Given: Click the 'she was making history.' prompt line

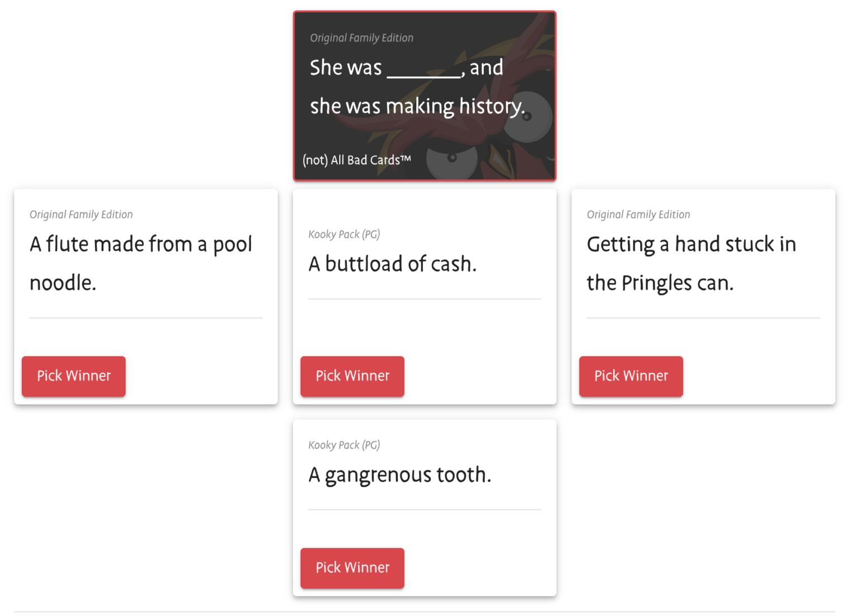Looking at the screenshot, I should tap(417, 106).
